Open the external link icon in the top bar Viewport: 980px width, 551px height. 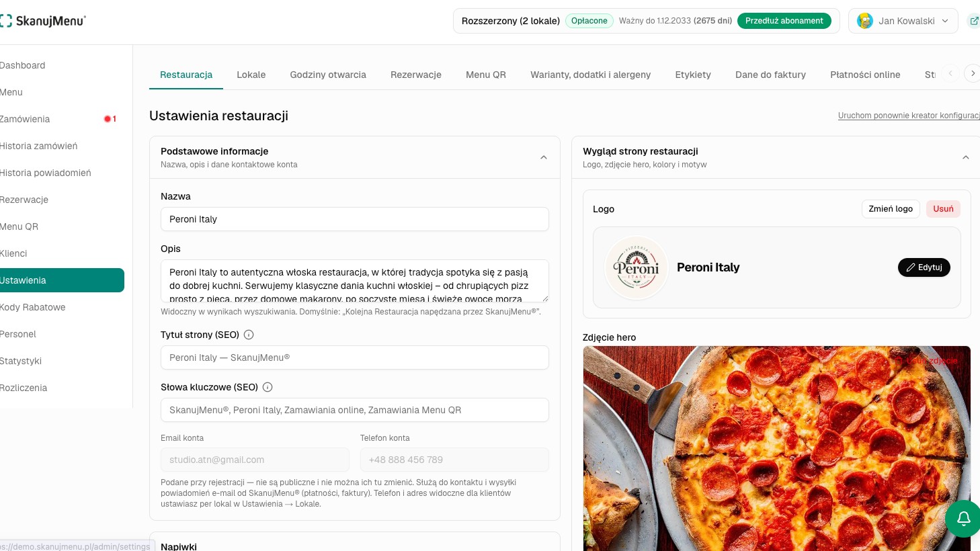[973, 21]
